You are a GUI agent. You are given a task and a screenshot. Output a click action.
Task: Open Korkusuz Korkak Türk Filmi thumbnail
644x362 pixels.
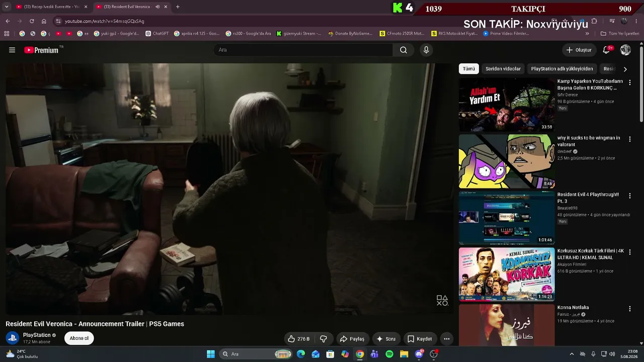(507, 275)
